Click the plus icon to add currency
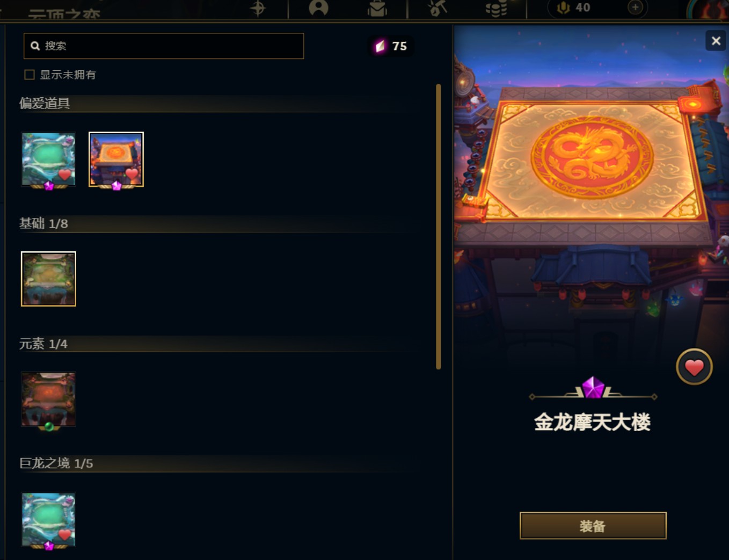This screenshot has height=560, width=729. 635,8
